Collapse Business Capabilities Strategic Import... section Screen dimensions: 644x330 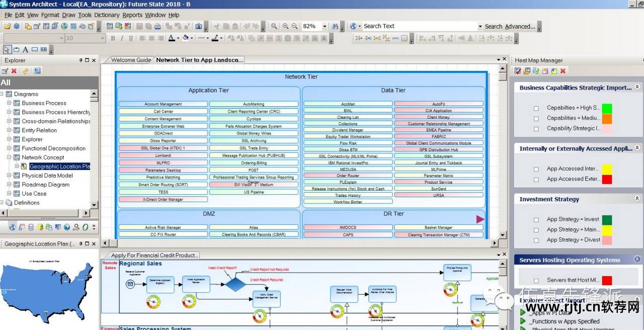(637, 87)
